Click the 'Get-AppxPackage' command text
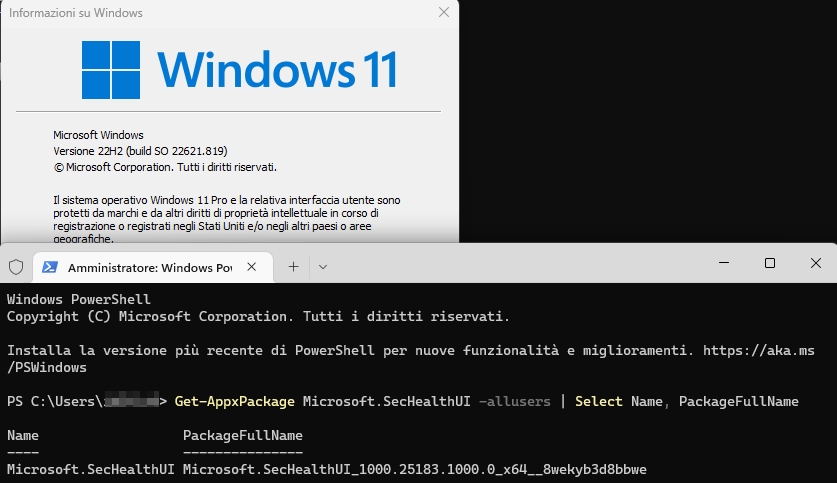The height and width of the screenshot is (483, 837). [x=234, y=401]
